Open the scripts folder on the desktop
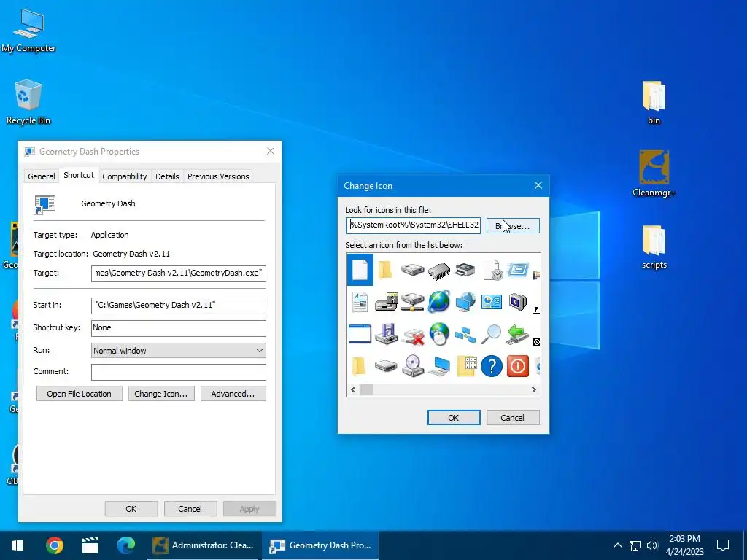747x560 pixels. coord(654,246)
